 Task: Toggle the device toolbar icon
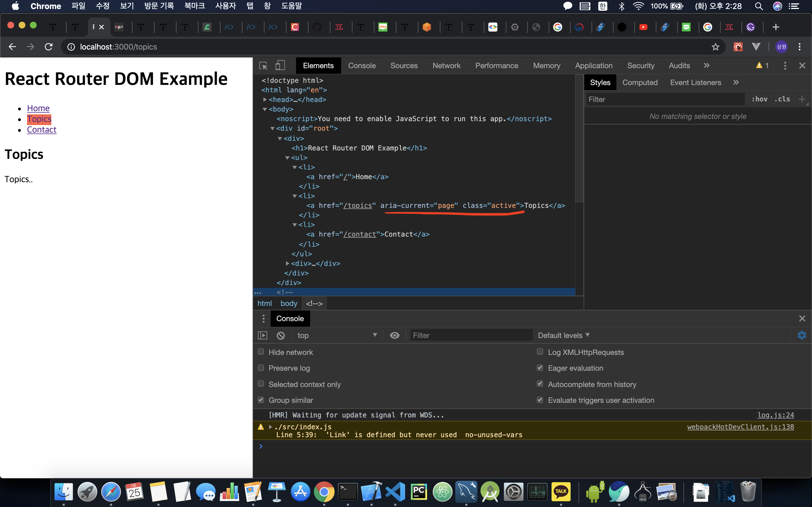(x=280, y=66)
